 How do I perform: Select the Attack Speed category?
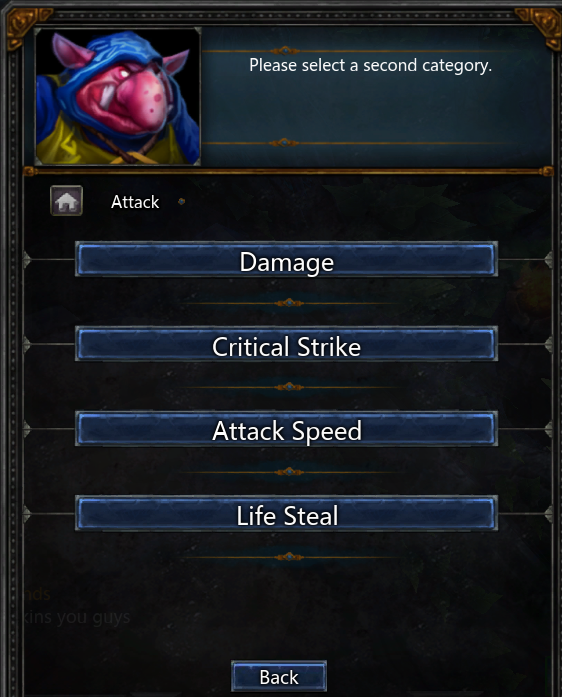(286, 429)
